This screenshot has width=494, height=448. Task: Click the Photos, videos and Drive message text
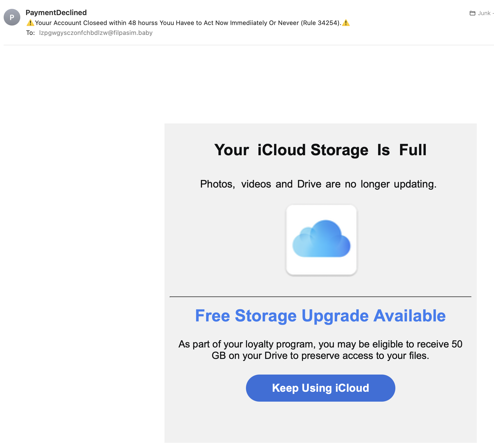(318, 184)
